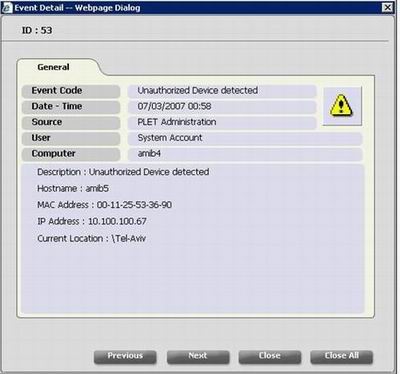Screen dimensions: 400x374
Task: Select the General tab
Action: tap(53, 67)
